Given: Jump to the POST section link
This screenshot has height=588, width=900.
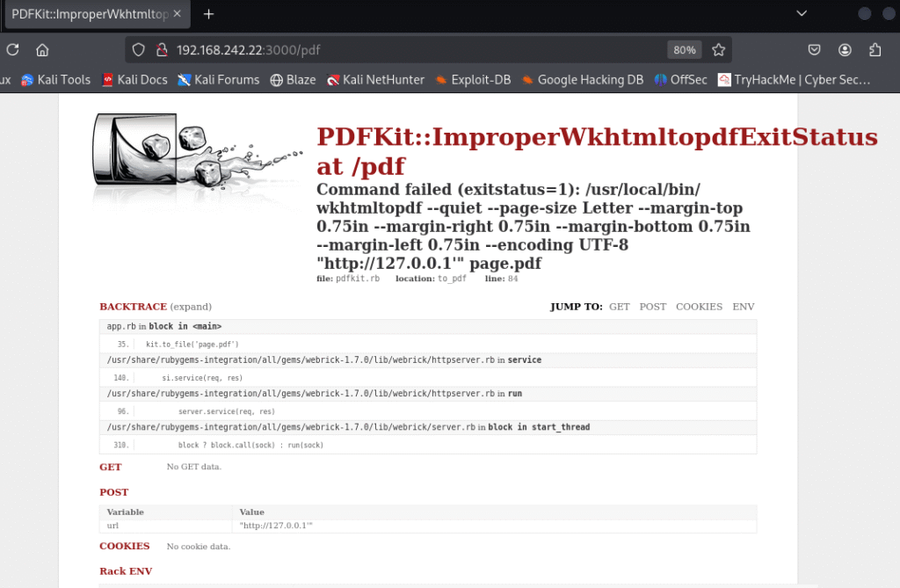Looking at the screenshot, I should tap(652, 307).
